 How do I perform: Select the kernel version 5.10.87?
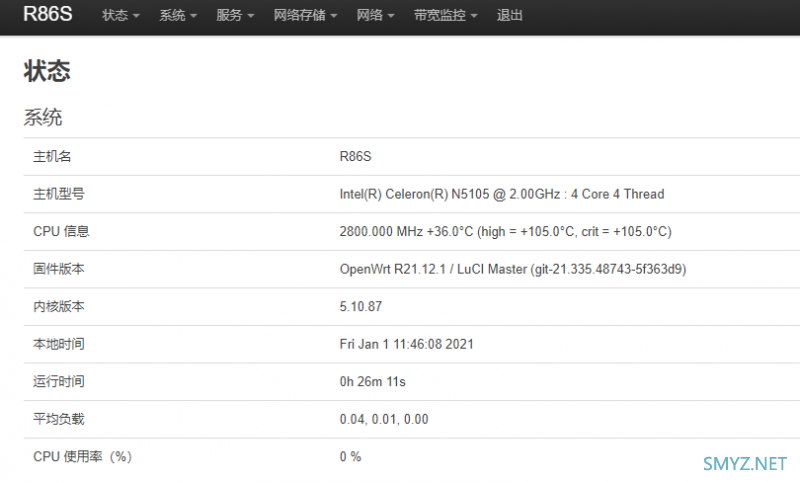(x=361, y=307)
